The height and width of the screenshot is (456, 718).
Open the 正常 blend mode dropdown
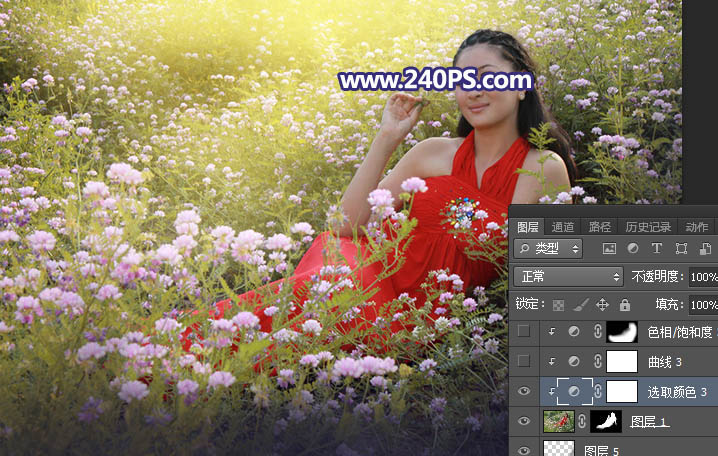[x=568, y=276]
